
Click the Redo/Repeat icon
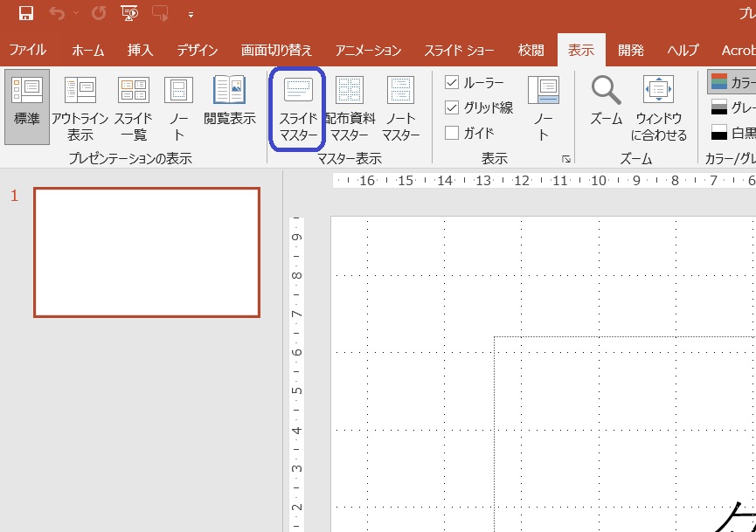click(x=99, y=13)
